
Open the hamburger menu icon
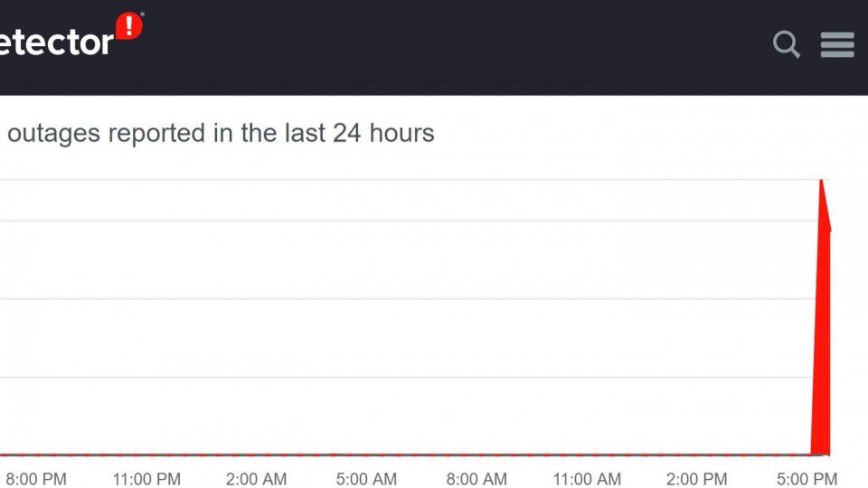837,43
